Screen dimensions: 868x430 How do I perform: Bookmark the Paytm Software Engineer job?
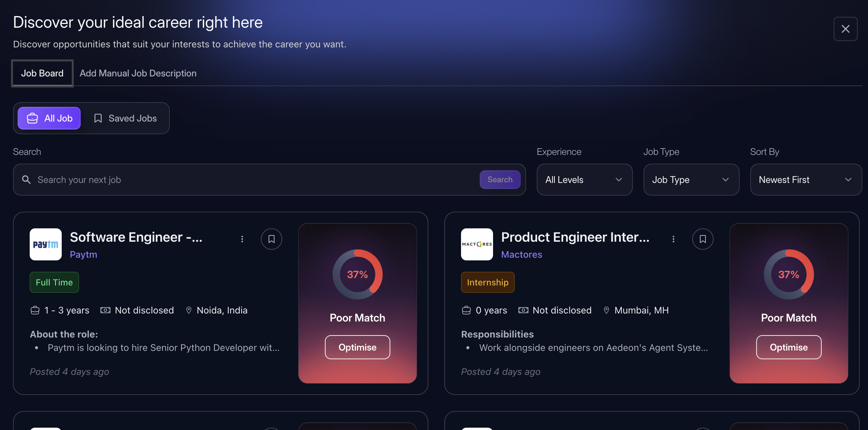tap(271, 239)
